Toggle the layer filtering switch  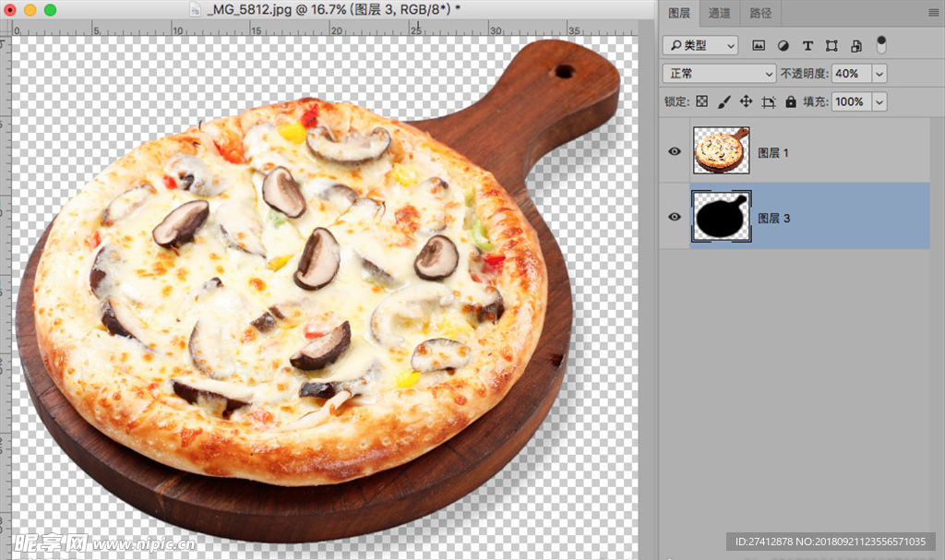tap(881, 44)
